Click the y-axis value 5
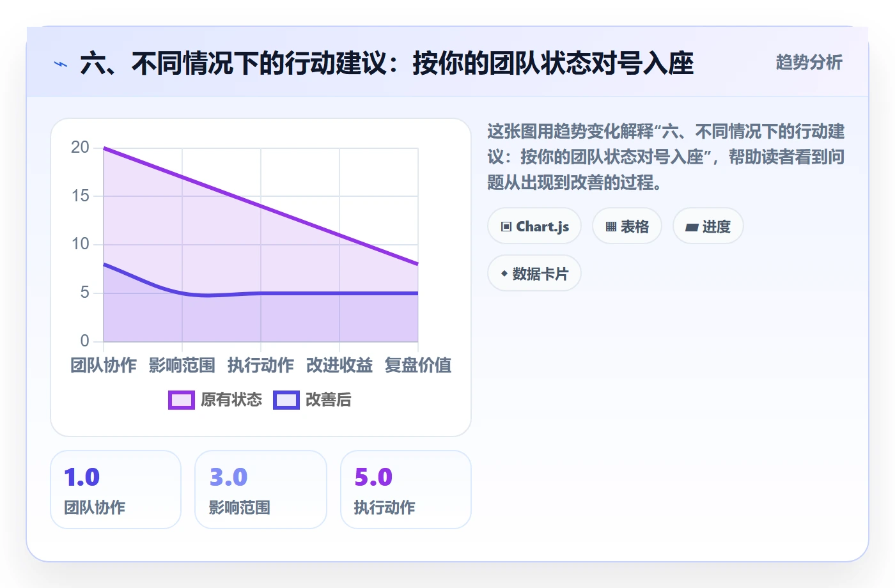Viewport: 895px width, 588px height. pyautogui.click(x=84, y=293)
